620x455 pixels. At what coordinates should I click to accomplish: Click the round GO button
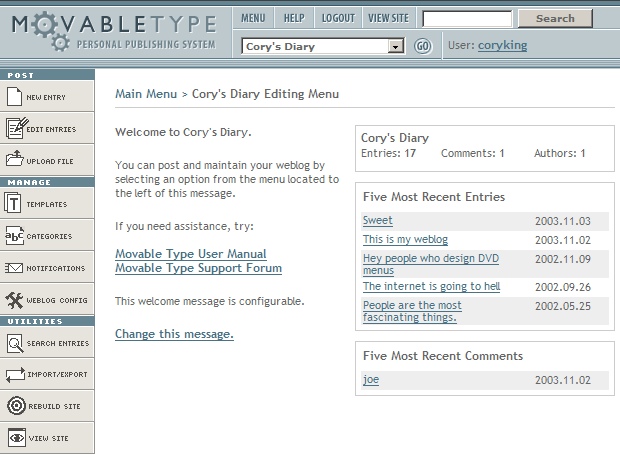click(422, 46)
